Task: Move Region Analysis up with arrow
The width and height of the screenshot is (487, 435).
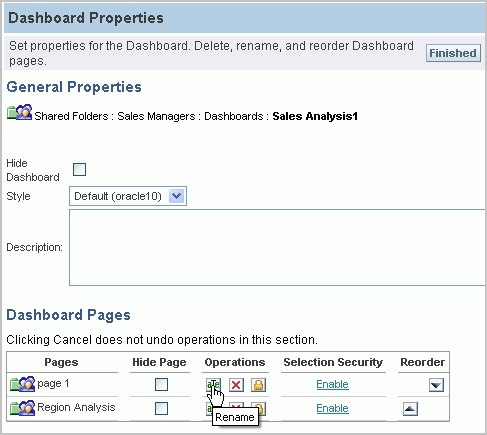Action: pyautogui.click(x=410, y=409)
